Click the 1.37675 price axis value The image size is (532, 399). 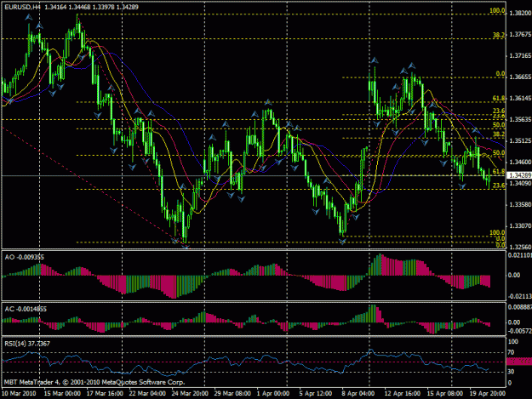click(520, 34)
